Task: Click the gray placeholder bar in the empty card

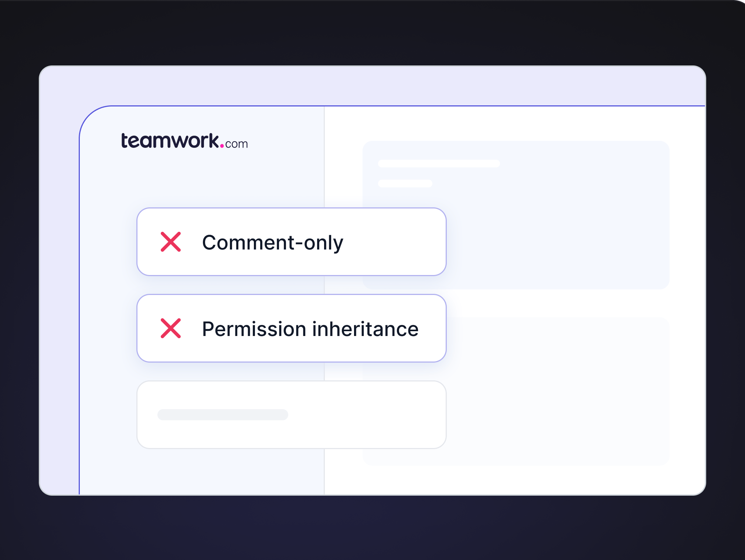Action: point(222,415)
